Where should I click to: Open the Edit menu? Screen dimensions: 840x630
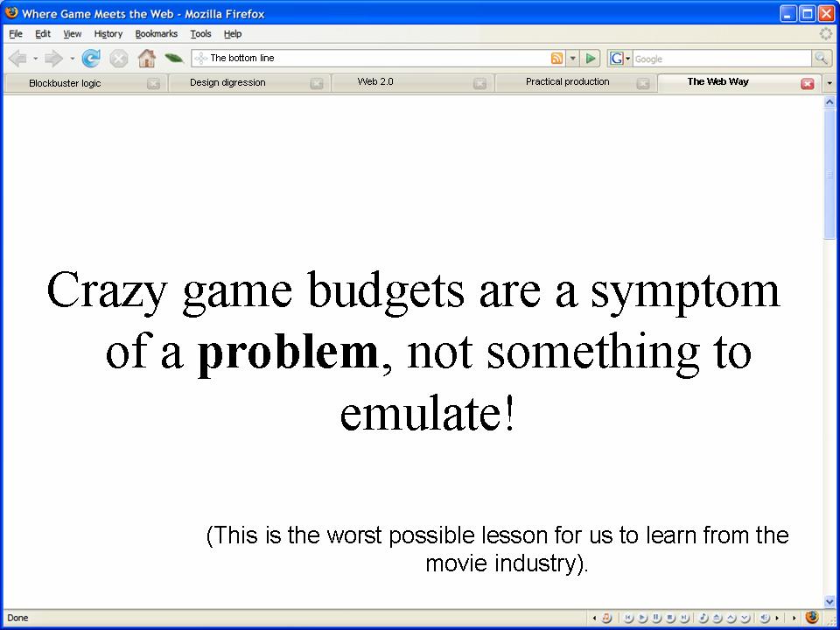[43, 34]
